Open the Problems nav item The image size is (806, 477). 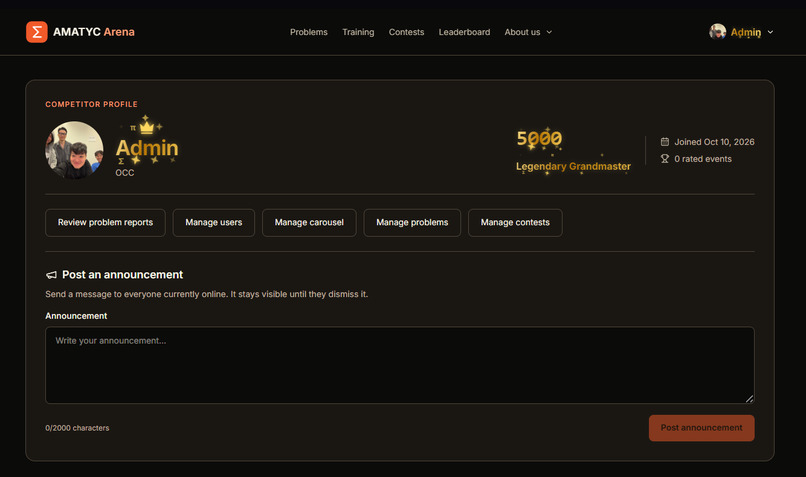click(308, 32)
